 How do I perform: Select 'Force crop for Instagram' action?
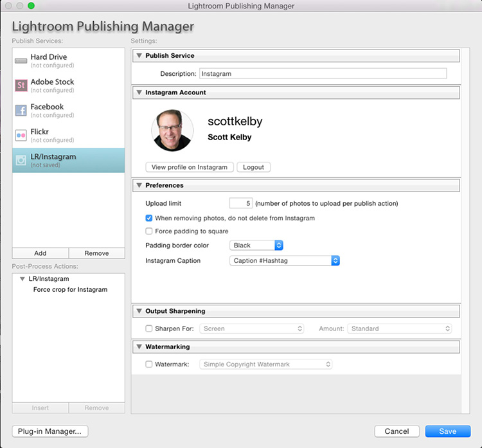coord(70,289)
